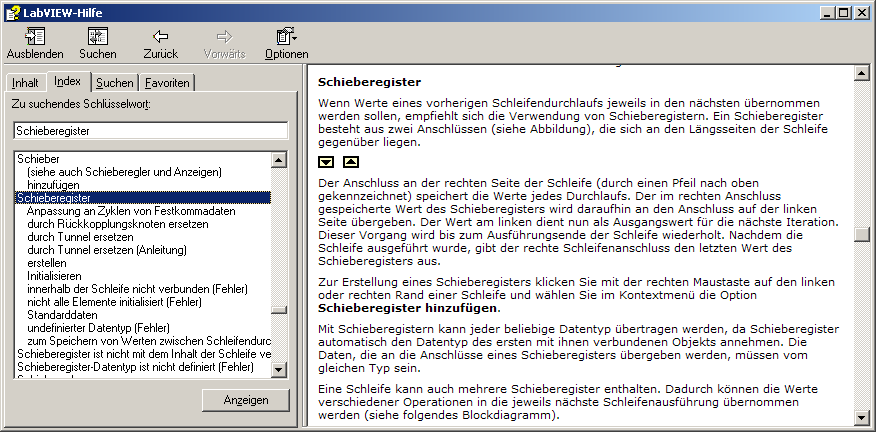Screen dimensions: 876x432
Task: Maximize the LabVIEW-Hilfe window
Action: (844, 12)
